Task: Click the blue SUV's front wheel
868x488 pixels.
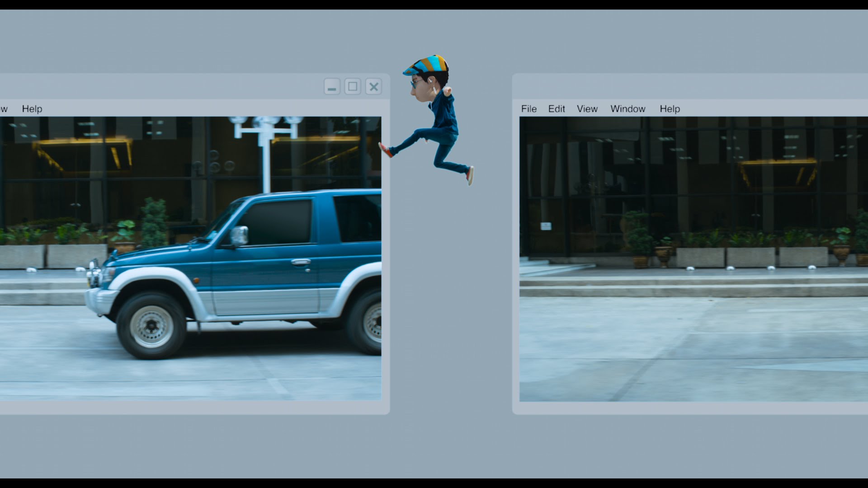Action: 151,326
